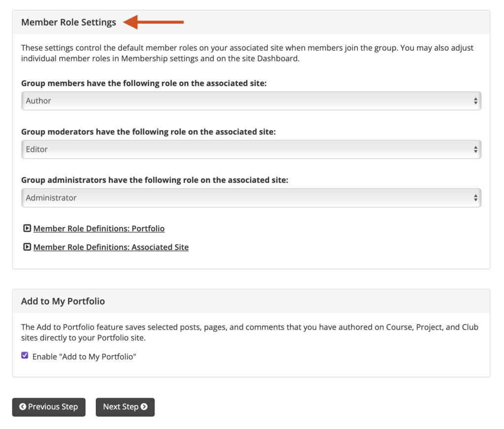The height and width of the screenshot is (429, 504).
Task: Expand Member Role Definitions: Portfolio link
Action: (x=98, y=229)
